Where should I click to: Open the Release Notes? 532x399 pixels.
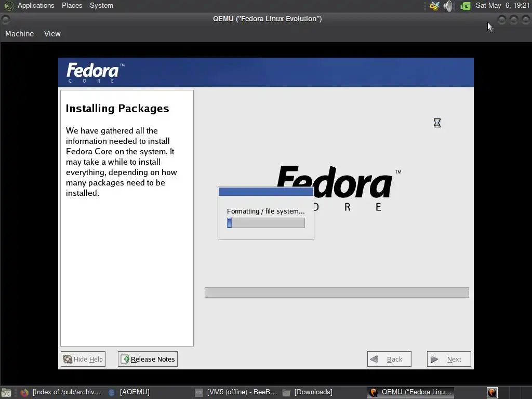pyautogui.click(x=148, y=359)
